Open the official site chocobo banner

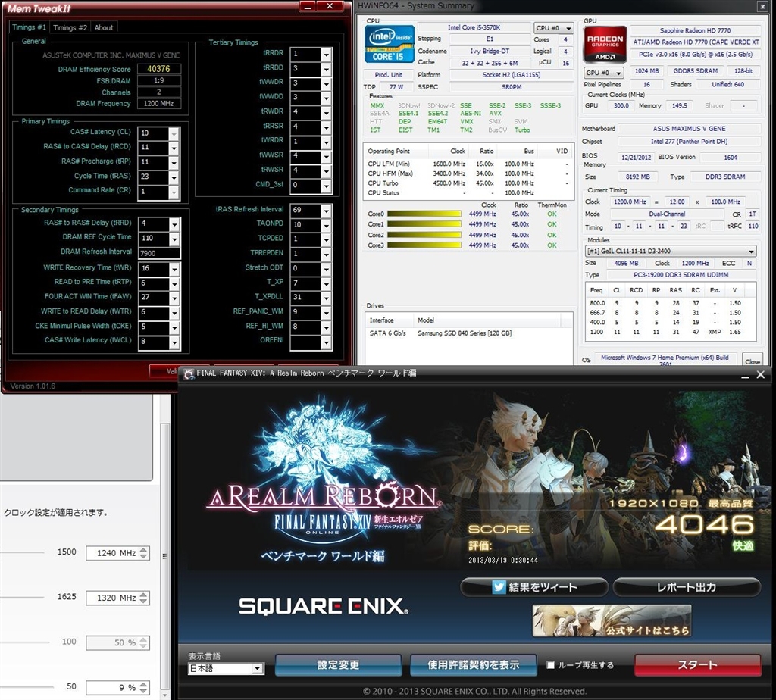pos(612,620)
